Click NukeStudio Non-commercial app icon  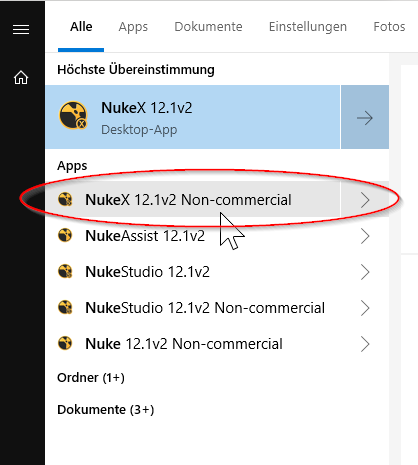(x=65, y=308)
